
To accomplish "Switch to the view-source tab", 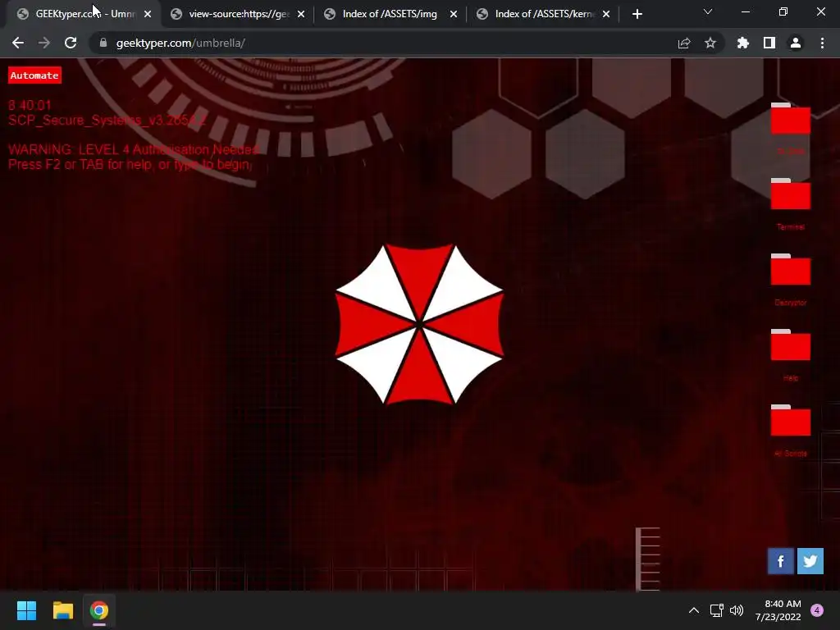I will coord(239,14).
